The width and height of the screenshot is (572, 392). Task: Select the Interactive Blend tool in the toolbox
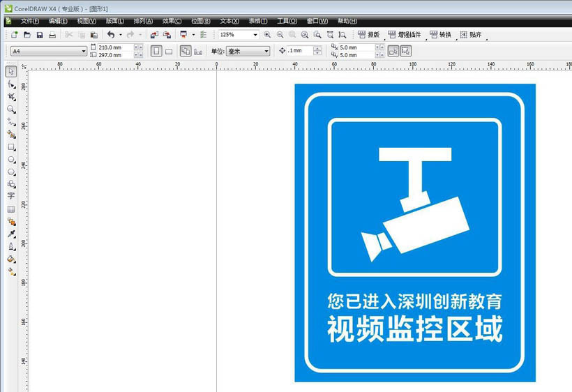coord(11,221)
